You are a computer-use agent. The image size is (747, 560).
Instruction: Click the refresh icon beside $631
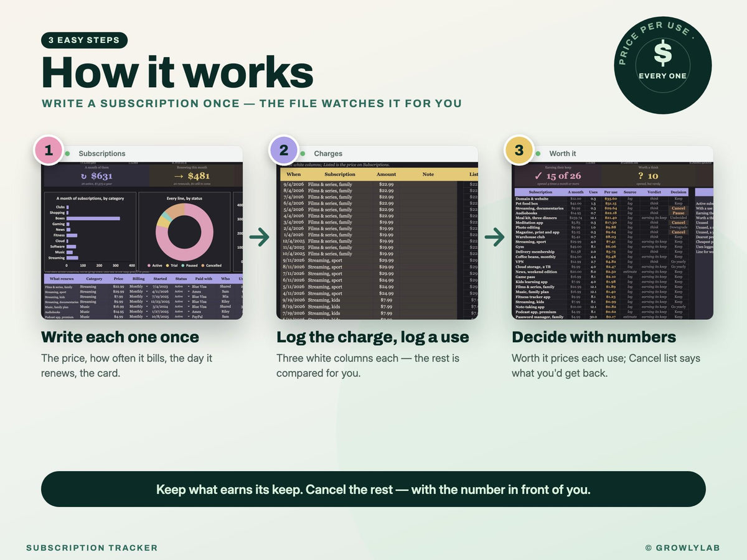(x=84, y=177)
